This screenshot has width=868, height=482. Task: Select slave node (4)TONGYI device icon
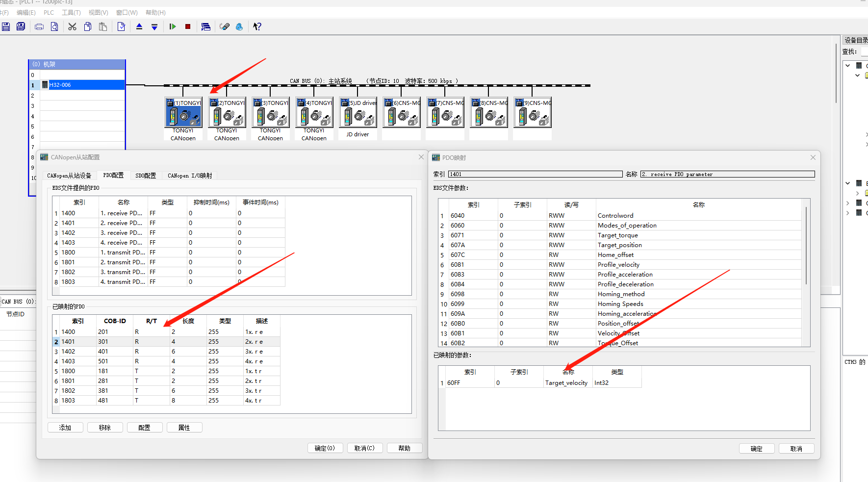pos(314,112)
